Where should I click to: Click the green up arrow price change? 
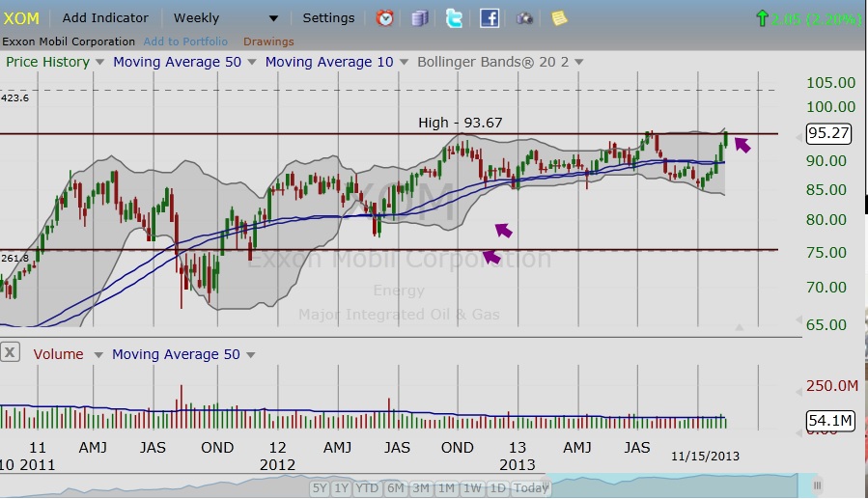(762, 17)
